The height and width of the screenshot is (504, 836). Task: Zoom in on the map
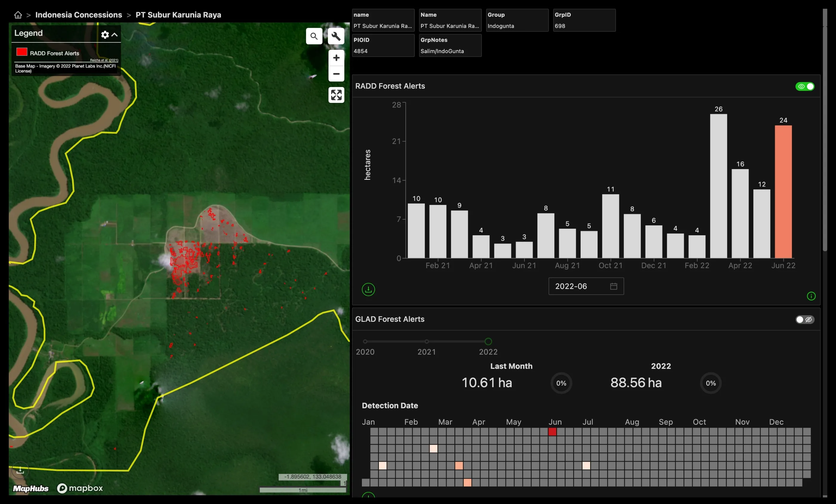(336, 58)
